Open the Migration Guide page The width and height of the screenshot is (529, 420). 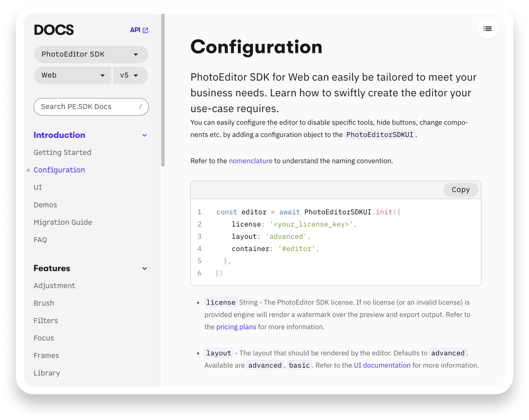(x=63, y=222)
